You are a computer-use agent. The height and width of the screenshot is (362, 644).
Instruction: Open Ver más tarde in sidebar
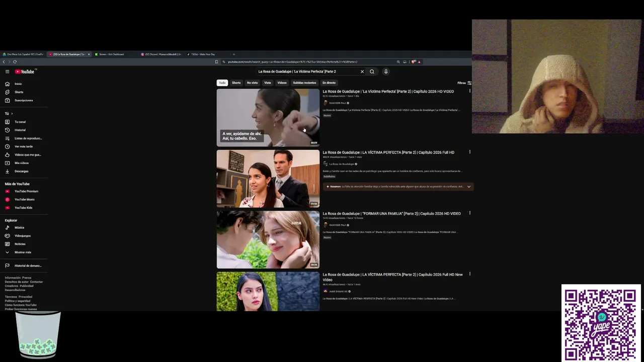click(24, 146)
